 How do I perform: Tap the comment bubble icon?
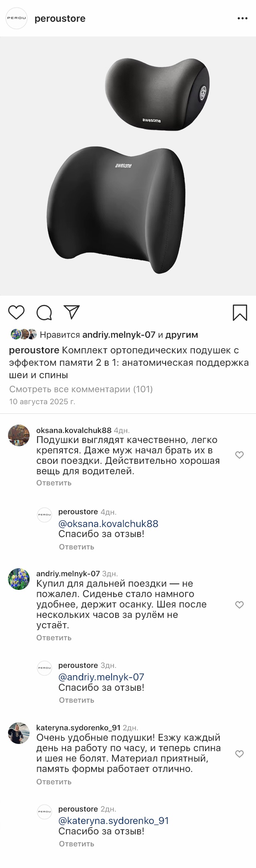coord(44,313)
